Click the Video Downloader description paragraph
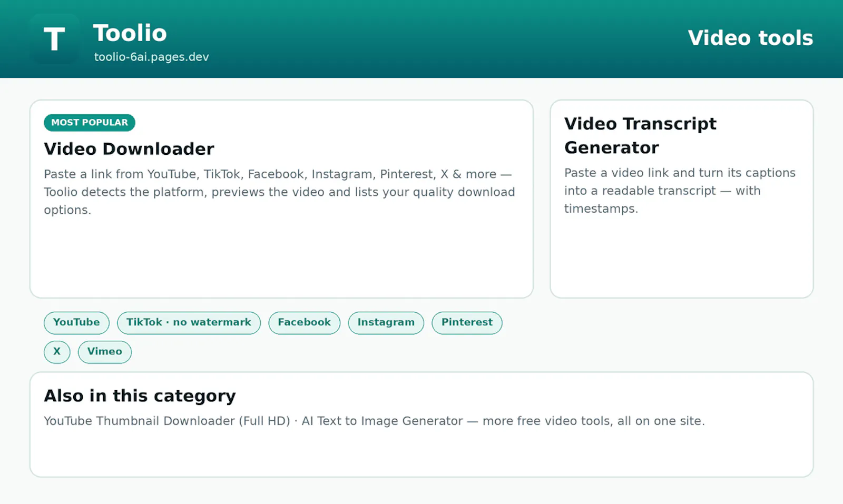The width and height of the screenshot is (843, 504). tap(279, 192)
